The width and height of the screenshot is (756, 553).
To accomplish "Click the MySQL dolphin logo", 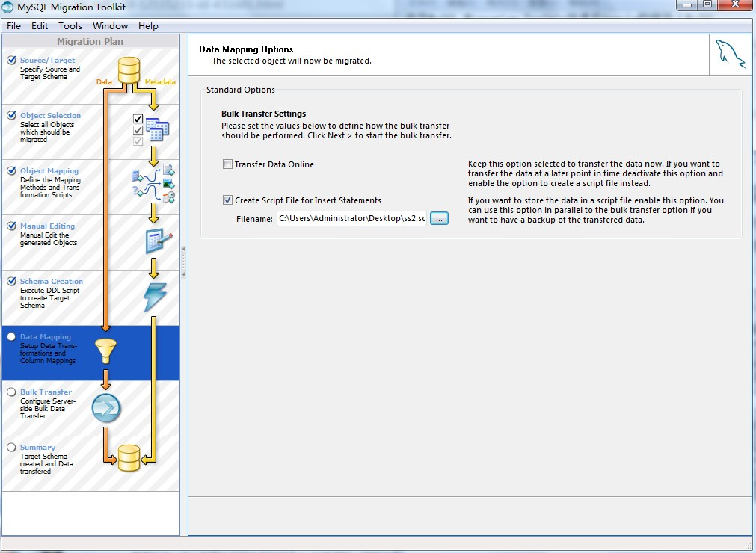I will point(730,55).
